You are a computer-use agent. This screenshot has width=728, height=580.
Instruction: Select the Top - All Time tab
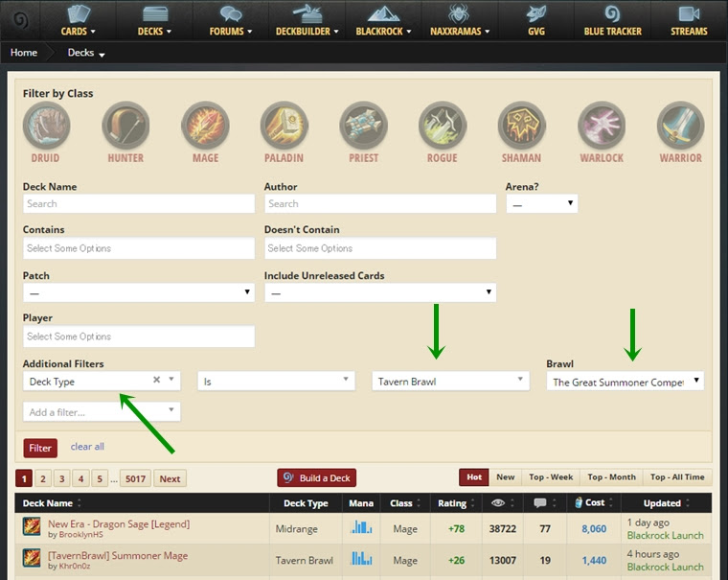coord(677,476)
